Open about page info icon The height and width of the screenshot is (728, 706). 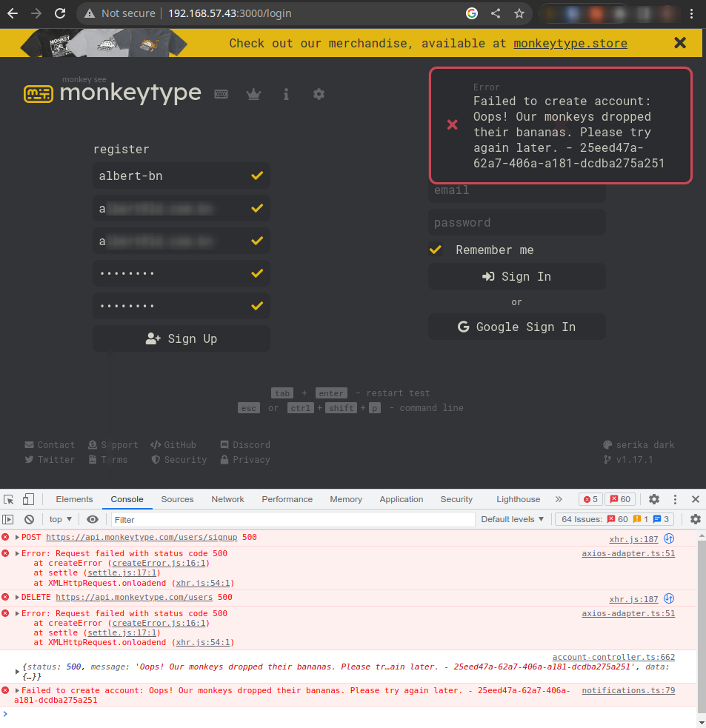click(286, 94)
